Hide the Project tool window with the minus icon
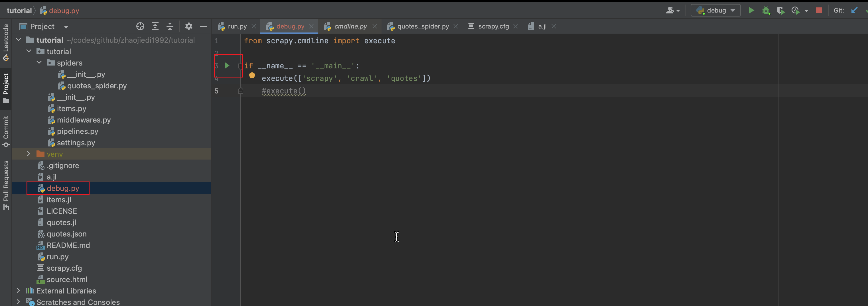The image size is (868, 306). [204, 26]
